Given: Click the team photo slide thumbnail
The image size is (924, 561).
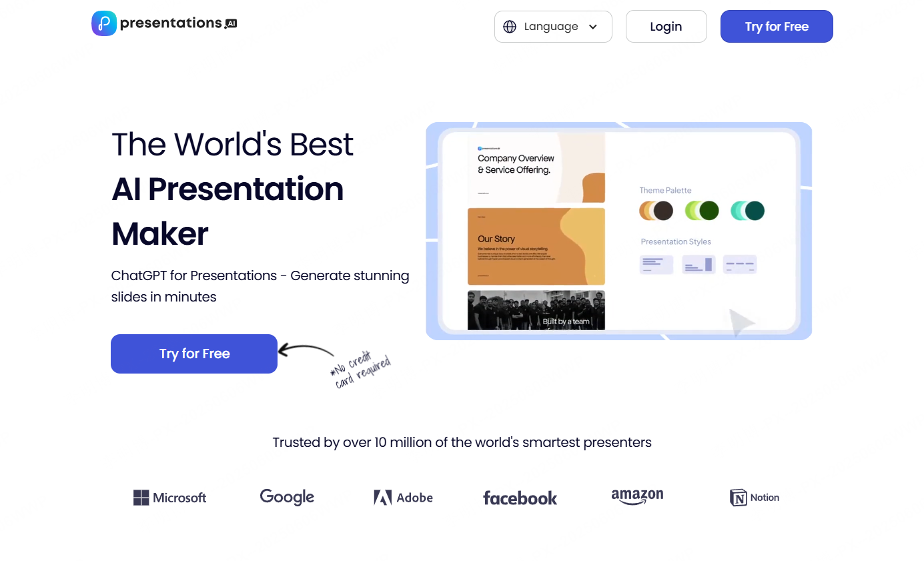Looking at the screenshot, I should [x=536, y=310].
